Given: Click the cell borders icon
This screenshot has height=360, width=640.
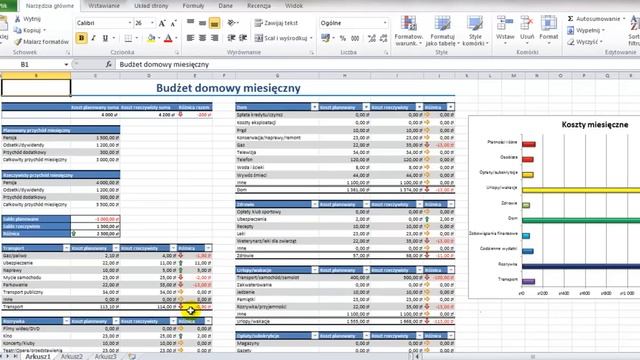Looking at the screenshot, I should tap(128, 38).
